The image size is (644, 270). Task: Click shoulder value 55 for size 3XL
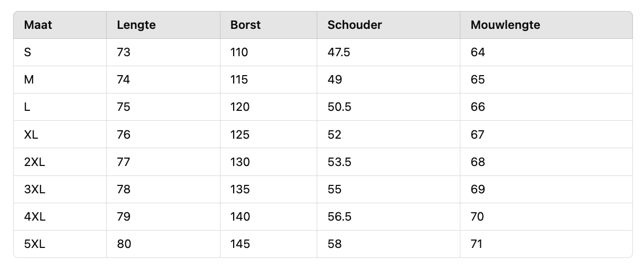coord(335,189)
